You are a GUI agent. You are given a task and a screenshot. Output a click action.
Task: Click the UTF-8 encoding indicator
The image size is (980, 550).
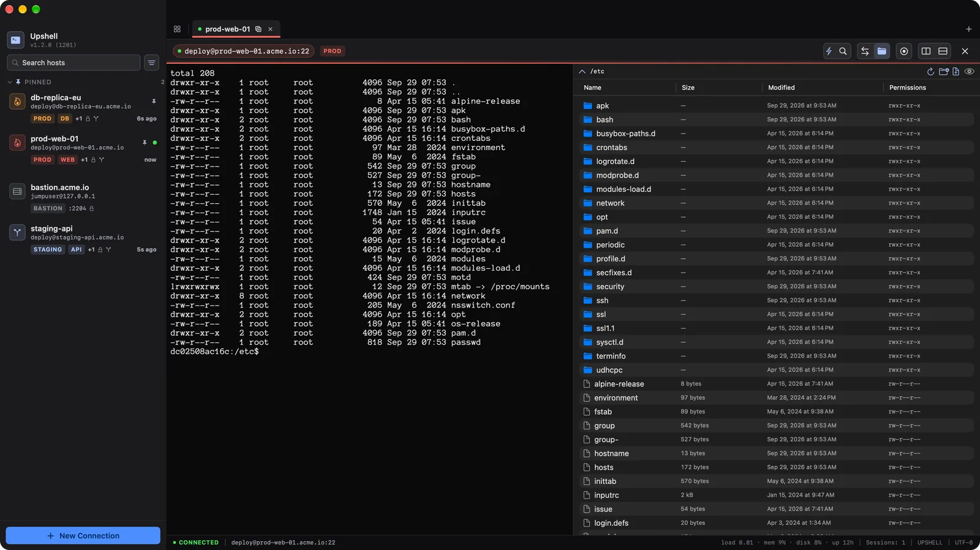(x=963, y=543)
